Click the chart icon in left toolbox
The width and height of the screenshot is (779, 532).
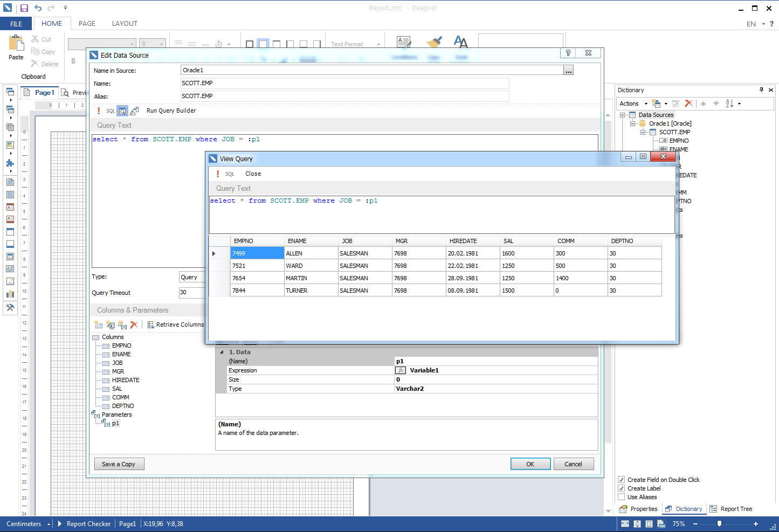[10, 294]
